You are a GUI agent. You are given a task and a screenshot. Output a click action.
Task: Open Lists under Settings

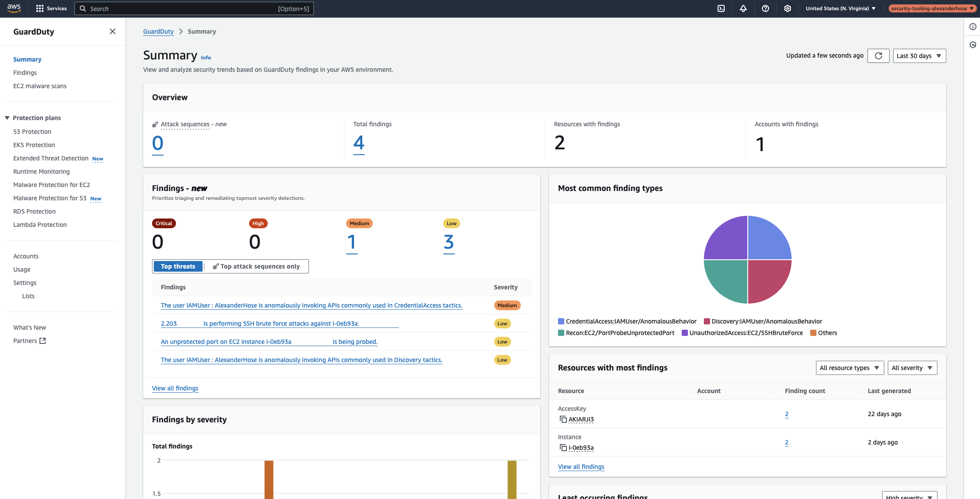pyautogui.click(x=28, y=296)
